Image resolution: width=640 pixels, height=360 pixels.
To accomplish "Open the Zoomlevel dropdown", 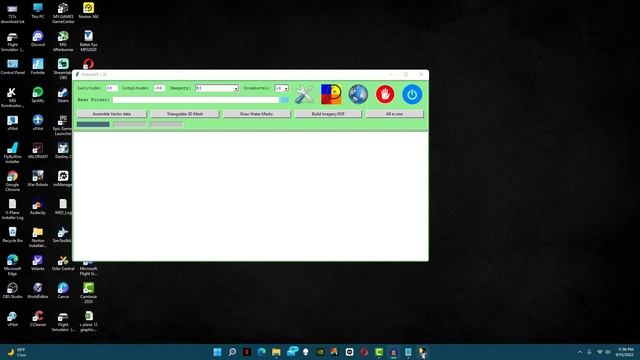I will (x=282, y=88).
